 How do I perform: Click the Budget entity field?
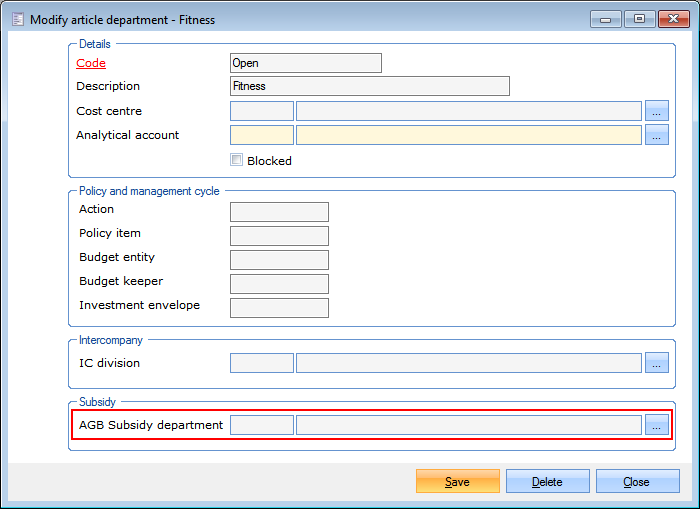point(279,259)
